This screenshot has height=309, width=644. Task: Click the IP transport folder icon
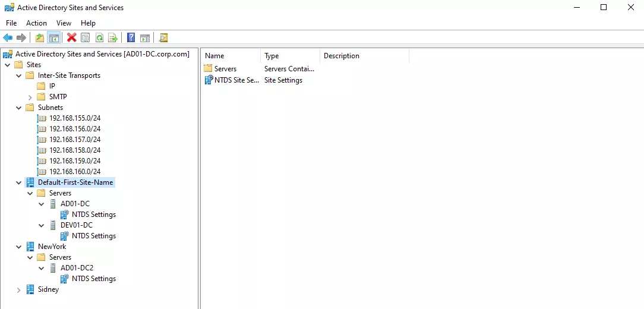[x=40, y=86]
